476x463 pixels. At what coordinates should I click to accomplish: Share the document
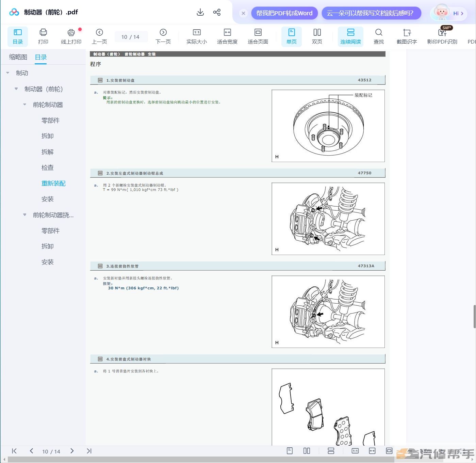pyautogui.click(x=217, y=12)
